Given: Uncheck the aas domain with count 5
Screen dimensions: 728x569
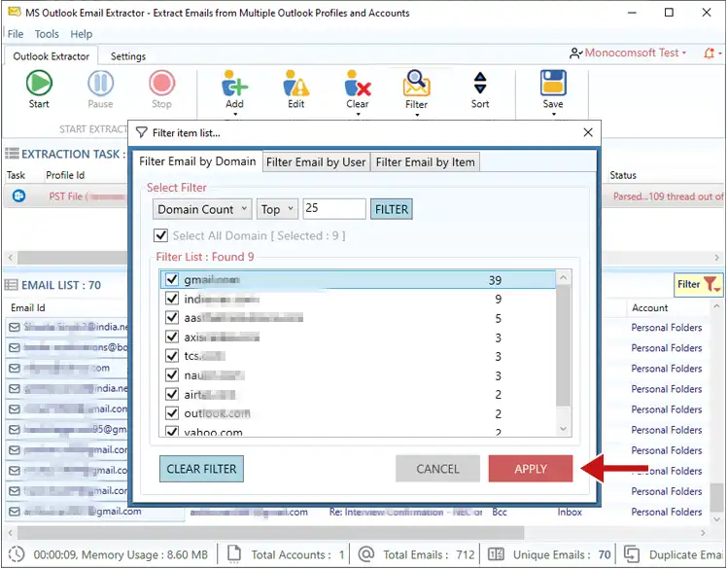Looking at the screenshot, I should point(172,317).
